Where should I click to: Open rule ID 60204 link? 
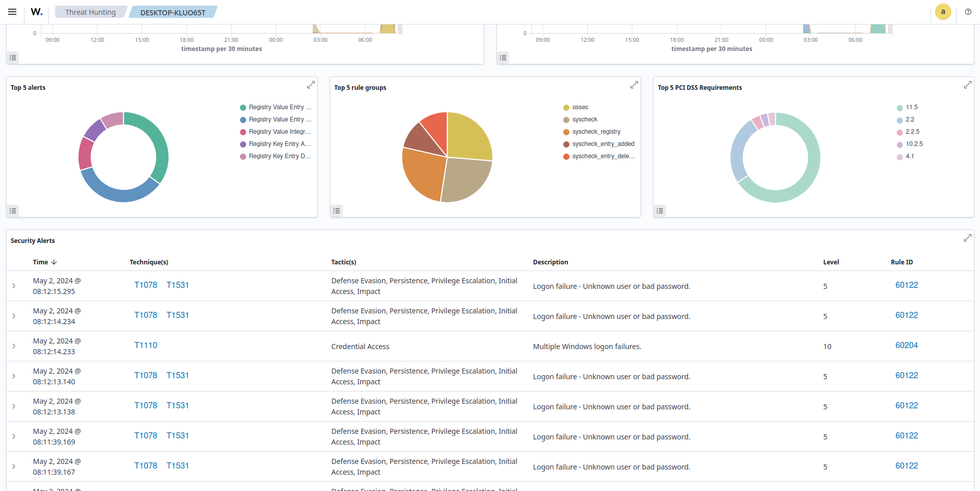906,346
